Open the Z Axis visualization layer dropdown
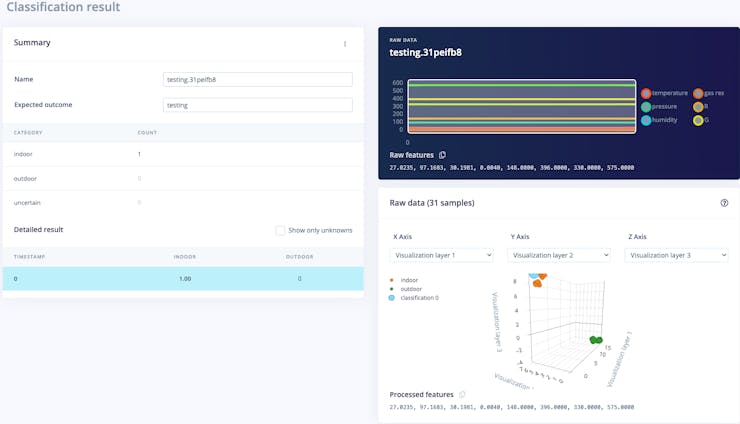The width and height of the screenshot is (740, 424). click(x=676, y=255)
